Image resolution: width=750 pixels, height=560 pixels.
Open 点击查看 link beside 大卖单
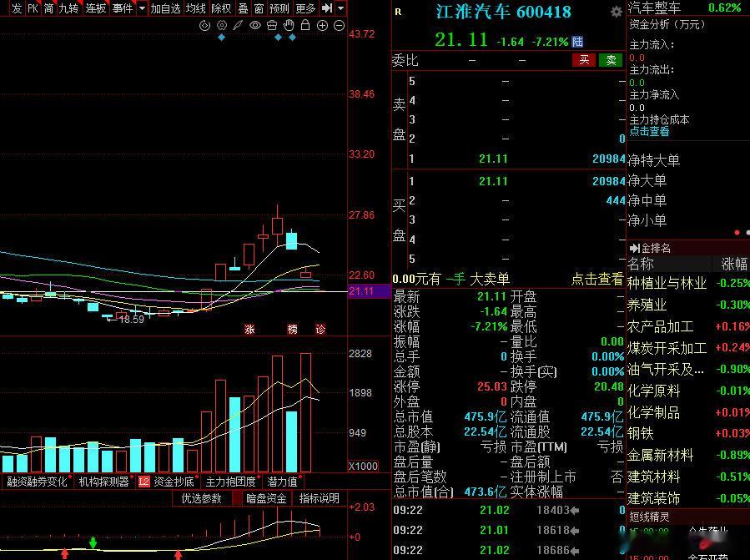point(597,279)
